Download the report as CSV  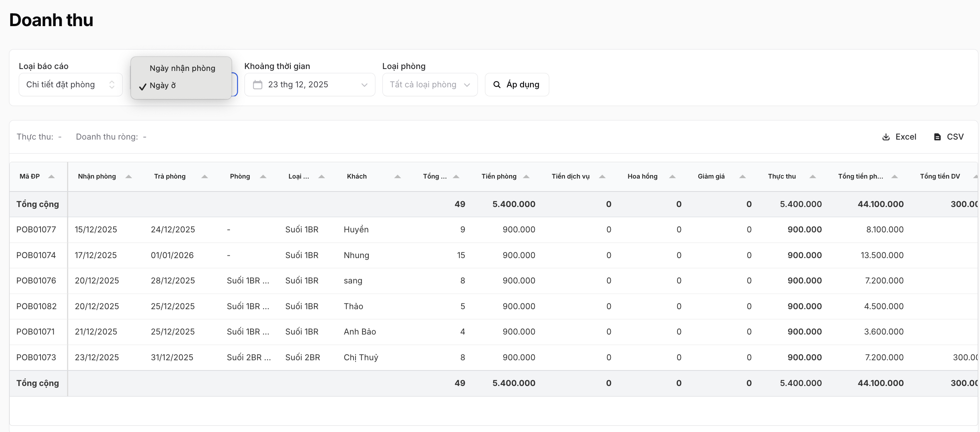click(949, 137)
